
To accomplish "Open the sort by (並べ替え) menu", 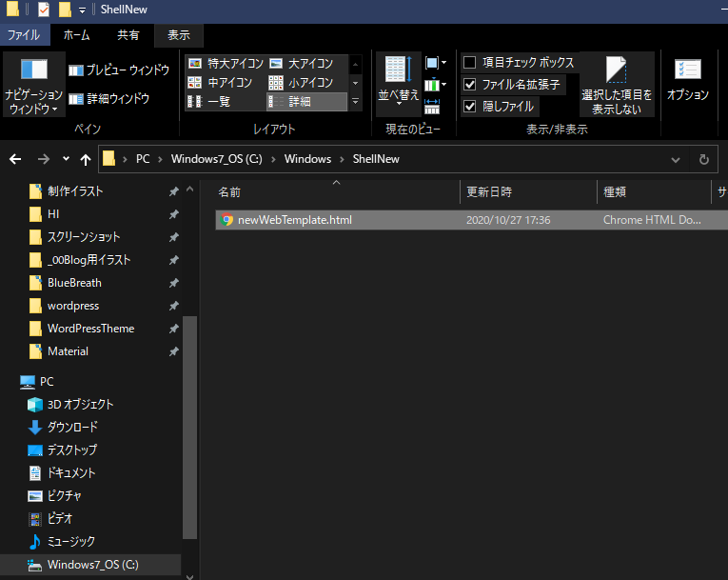I will point(399,84).
